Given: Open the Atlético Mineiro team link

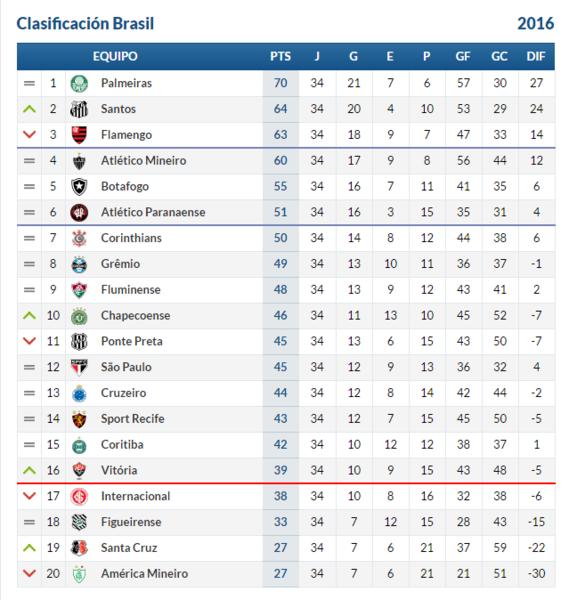Looking at the screenshot, I should [x=143, y=161].
